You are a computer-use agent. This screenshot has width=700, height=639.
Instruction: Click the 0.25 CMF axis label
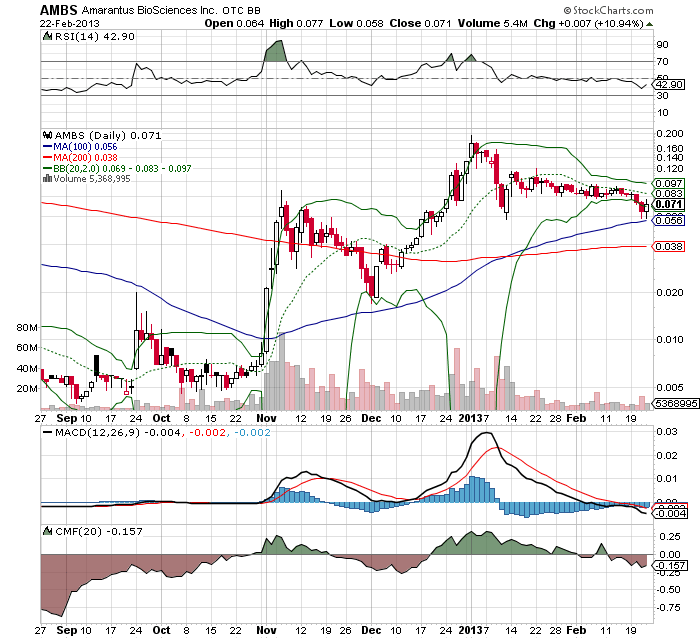point(670,536)
